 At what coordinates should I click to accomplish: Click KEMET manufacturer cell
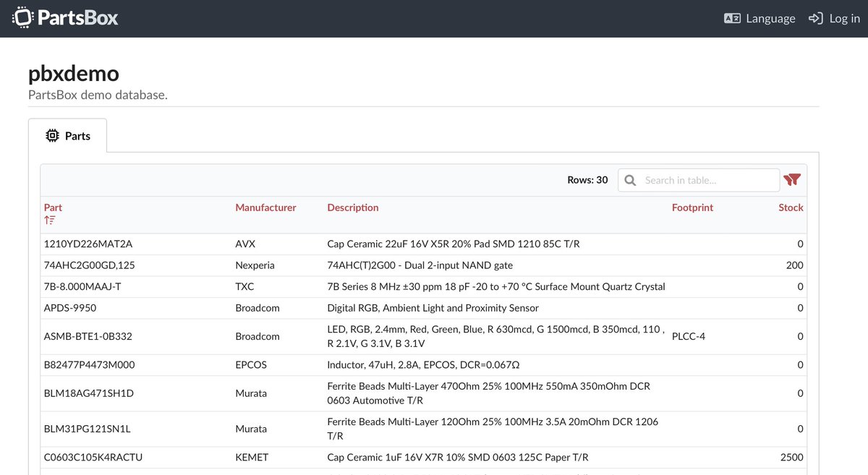252,457
